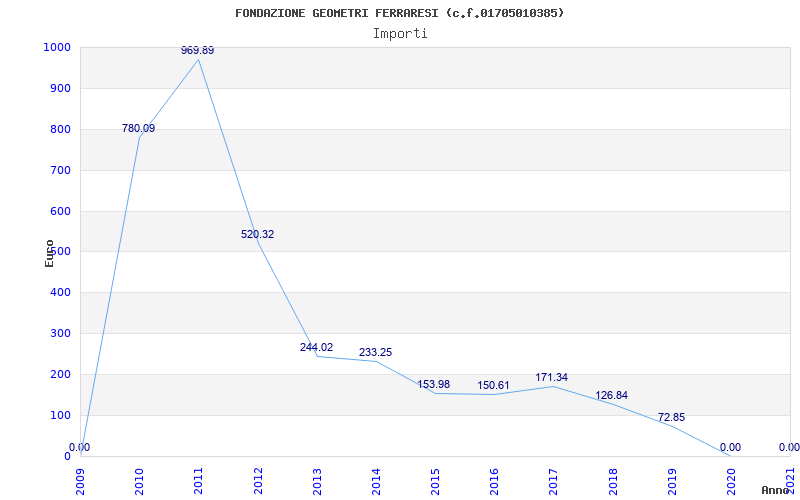Click the 1000 y-axis tick label
The image size is (800, 500).
(x=57, y=47)
